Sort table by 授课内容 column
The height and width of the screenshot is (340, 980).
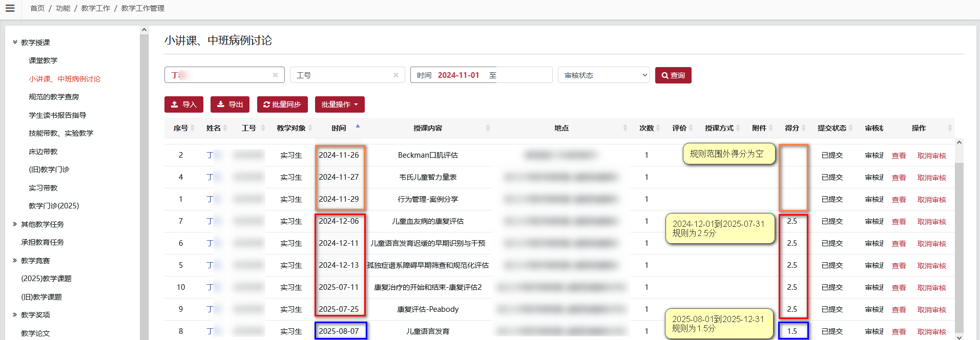[x=488, y=128]
